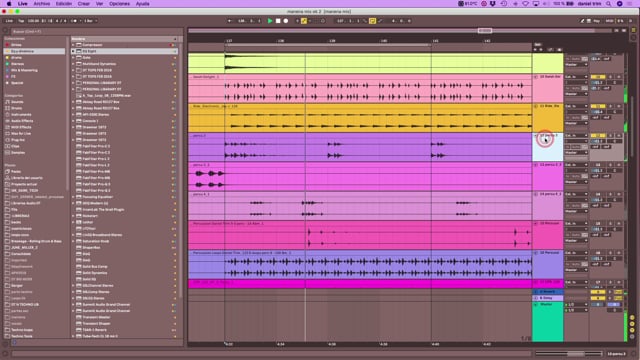The height and width of the screenshot is (360, 640).
Task: Select the A Reverb return track
Action: tap(548, 292)
